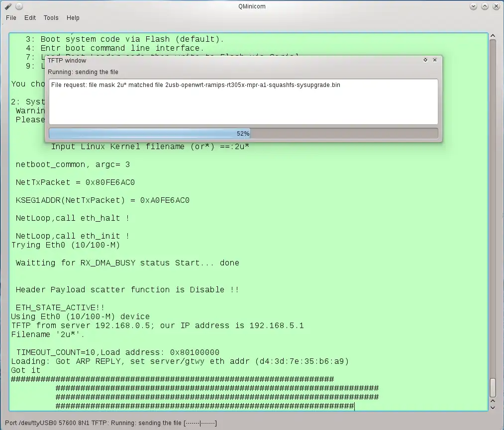The image size is (504, 430).
Task: Click 'TFTP from server 192.168.0.5' line
Action: click(x=158, y=326)
